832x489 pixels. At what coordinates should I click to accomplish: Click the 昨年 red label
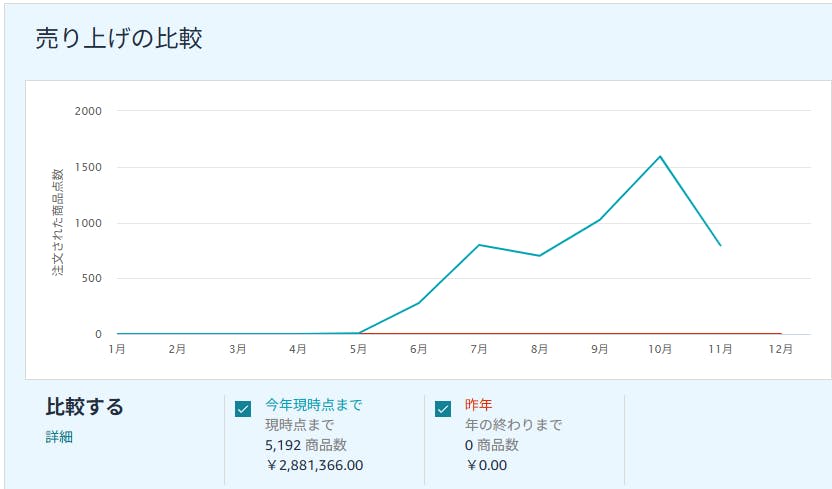tap(478, 405)
